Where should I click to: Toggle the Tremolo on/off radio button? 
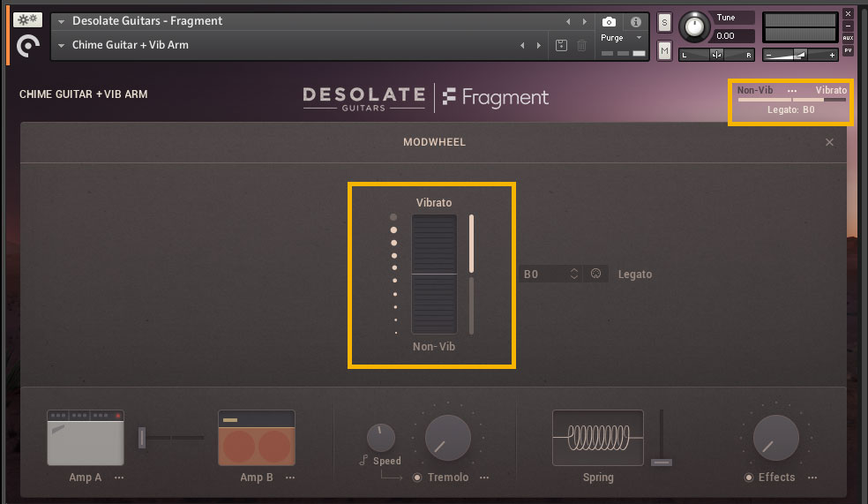pyautogui.click(x=417, y=478)
